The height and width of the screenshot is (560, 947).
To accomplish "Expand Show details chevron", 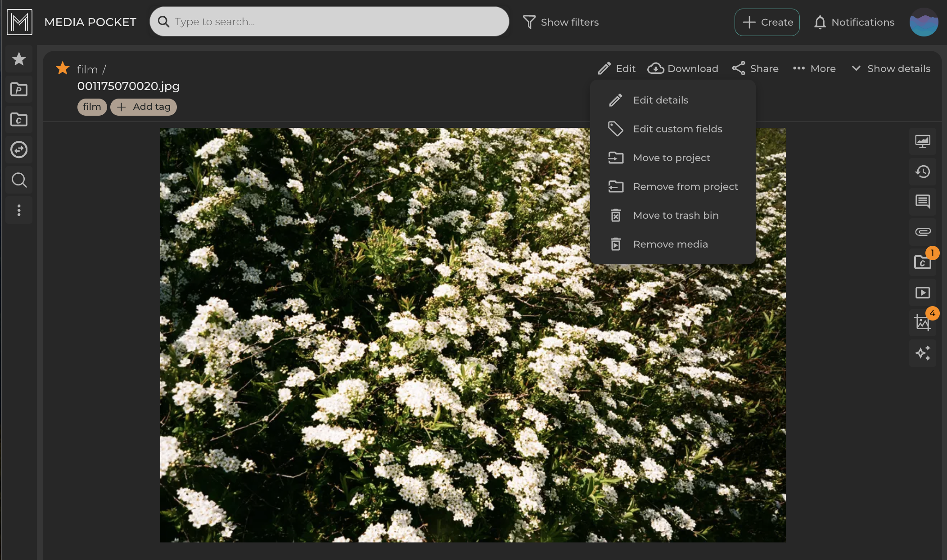I will pos(891,68).
